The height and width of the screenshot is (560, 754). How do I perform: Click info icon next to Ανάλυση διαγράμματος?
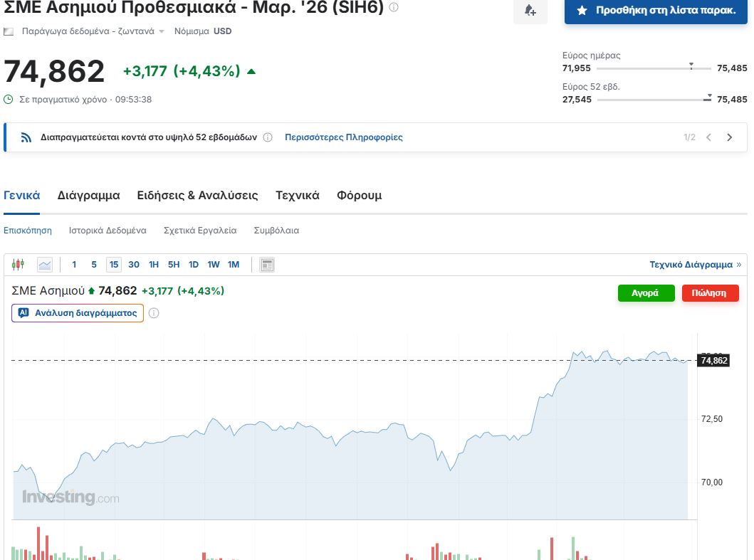pyautogui.click(x=154, y=313)
